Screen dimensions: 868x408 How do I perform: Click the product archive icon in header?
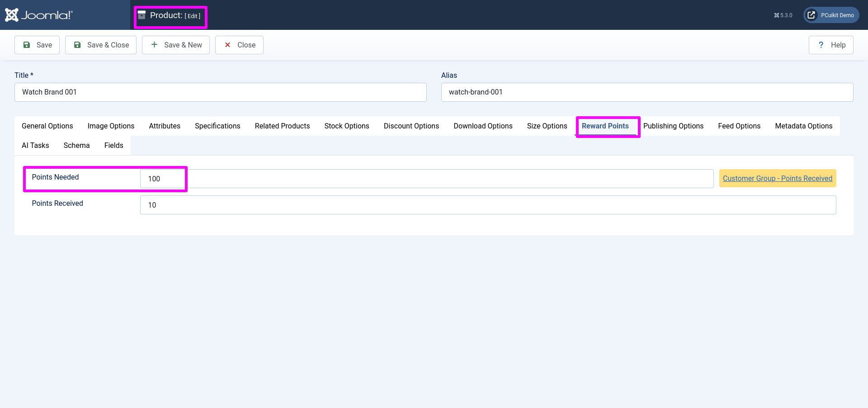pos(142,15)
